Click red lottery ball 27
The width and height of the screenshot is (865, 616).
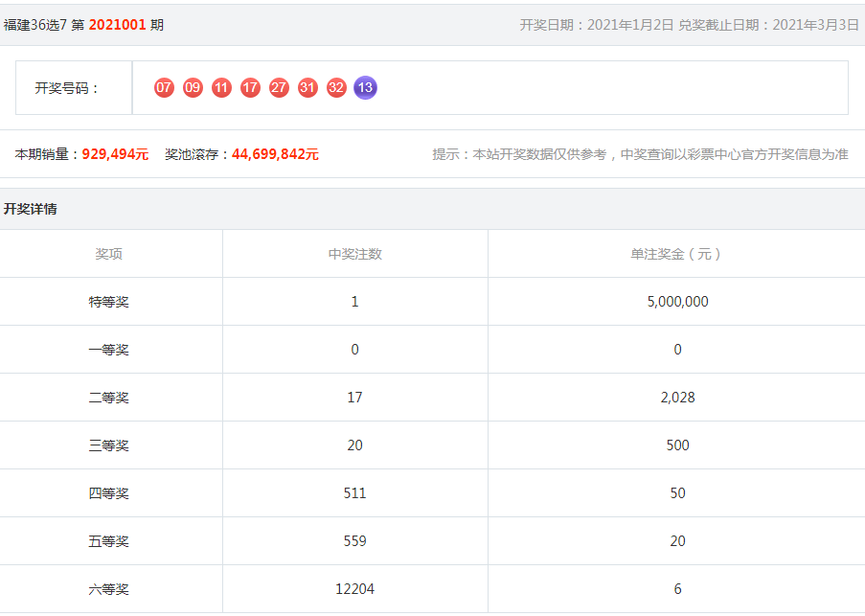pyautogui.click(x=279, y=88)
